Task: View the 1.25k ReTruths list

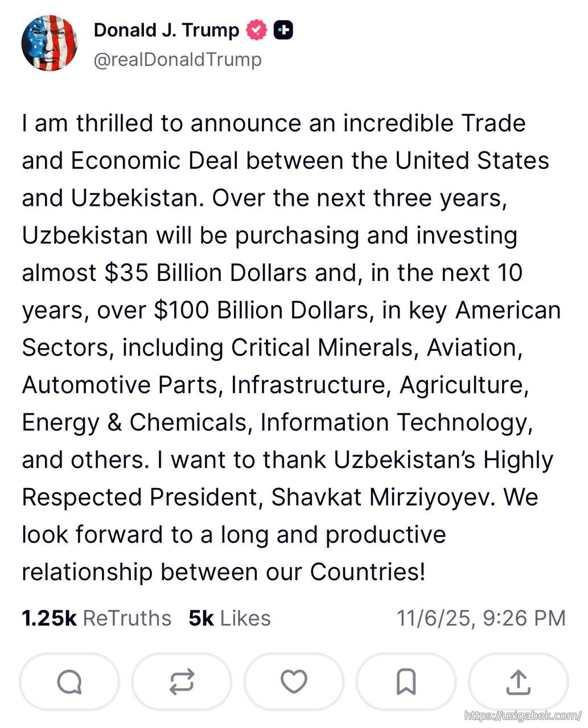Action: point(96,618)
